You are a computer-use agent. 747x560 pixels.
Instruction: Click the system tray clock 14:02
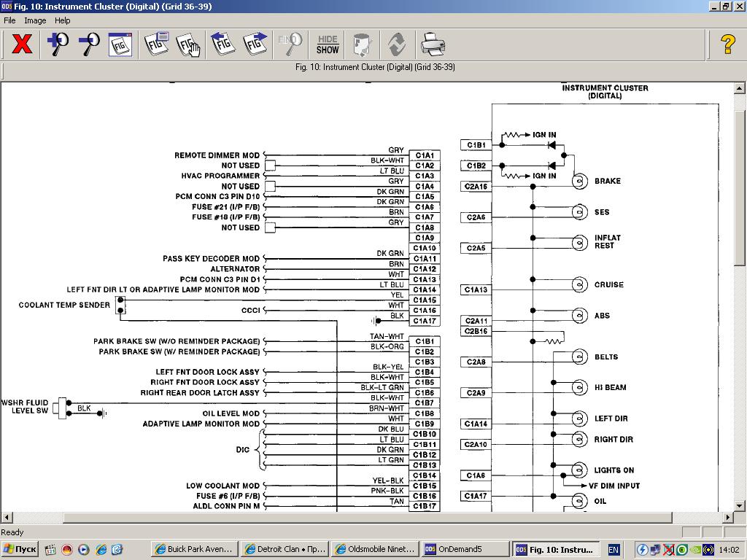(x=729, y=550)
